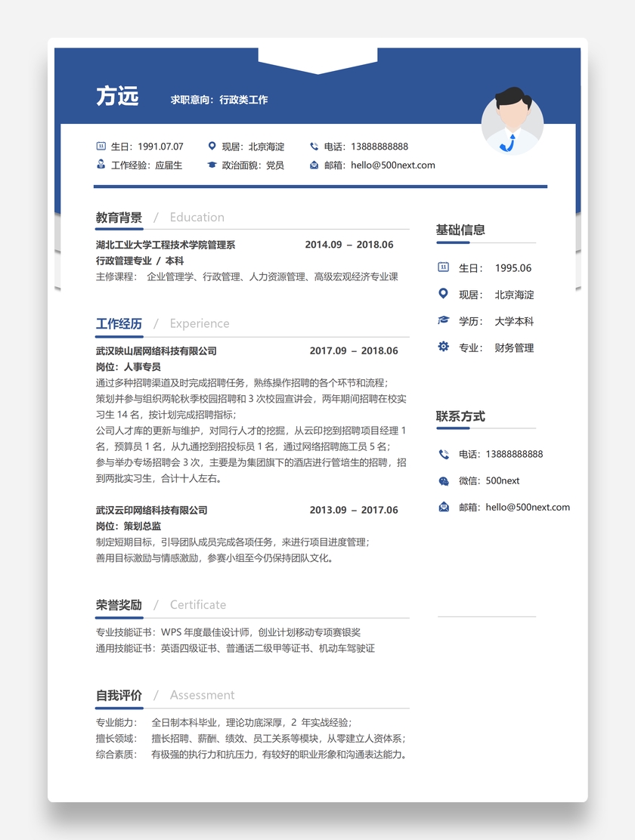Click the location pin beside 现居 in header
This screenshot has width=635, height=840.
coord(212,147)
